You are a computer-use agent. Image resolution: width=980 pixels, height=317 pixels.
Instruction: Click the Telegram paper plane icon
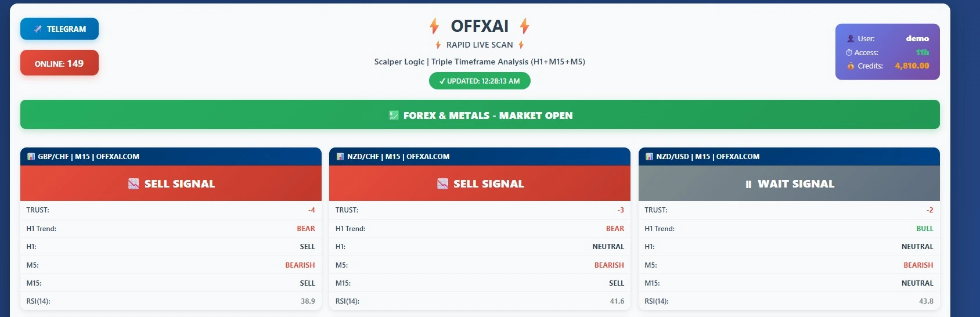[x=38, y=29]
